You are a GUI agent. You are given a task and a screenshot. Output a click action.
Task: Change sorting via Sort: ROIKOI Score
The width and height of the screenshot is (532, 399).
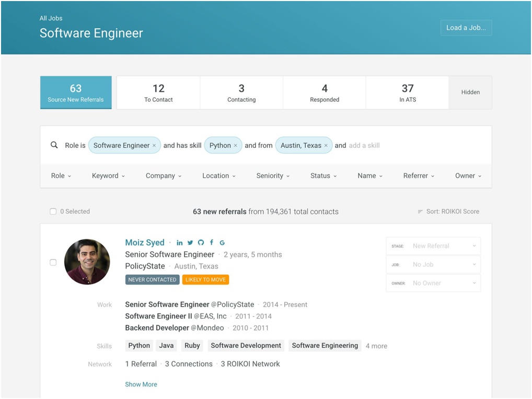[448, 212]
